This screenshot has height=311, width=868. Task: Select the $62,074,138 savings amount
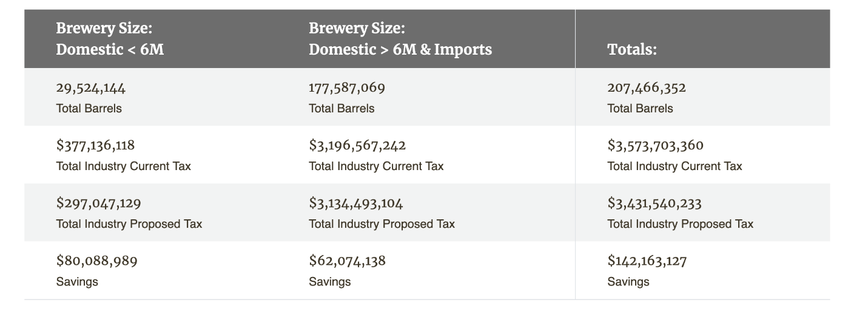pos(347,261)
